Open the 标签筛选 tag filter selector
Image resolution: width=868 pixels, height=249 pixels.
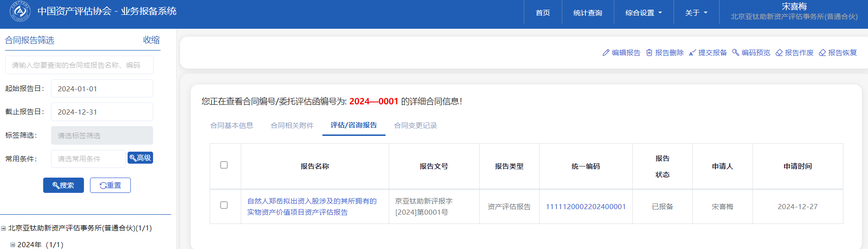click(x=102, y=135)
